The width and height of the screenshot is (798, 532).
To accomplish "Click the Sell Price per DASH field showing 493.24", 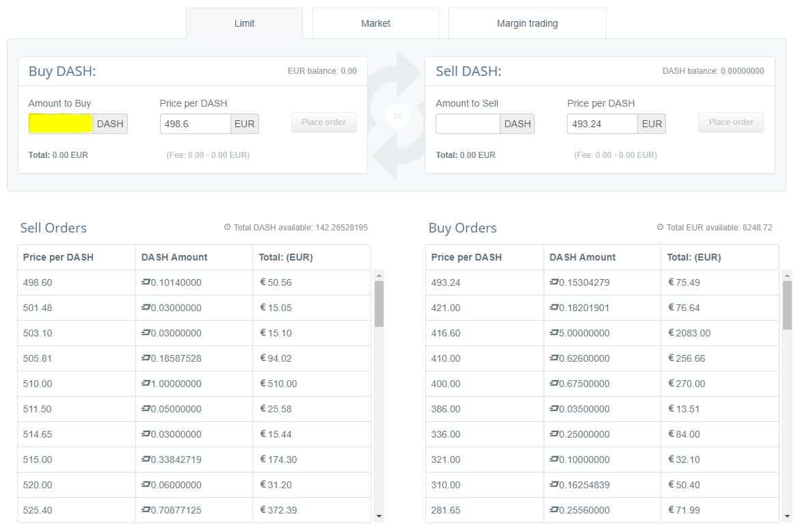I will click(x=602, y=124).
